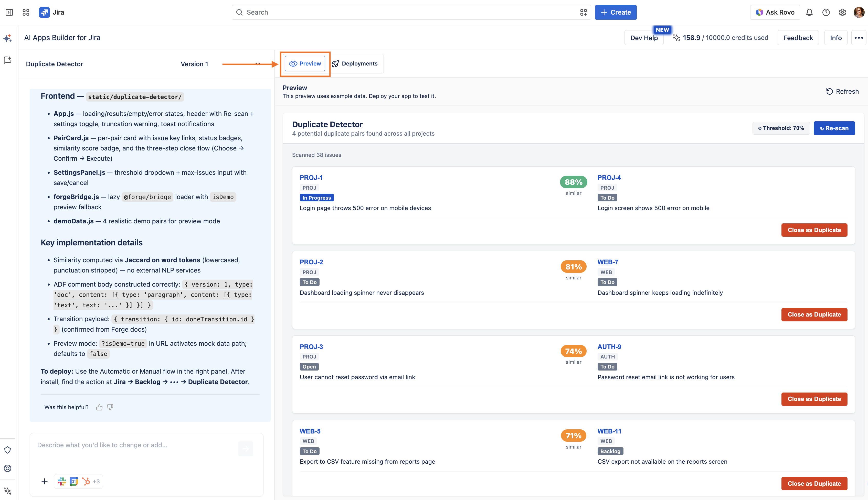
Task: Open the search filter grid icon
Action: [584, 12]
